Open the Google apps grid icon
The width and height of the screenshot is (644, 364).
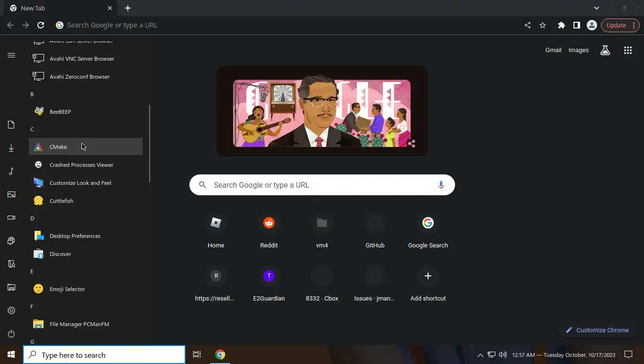coord(628,50)
